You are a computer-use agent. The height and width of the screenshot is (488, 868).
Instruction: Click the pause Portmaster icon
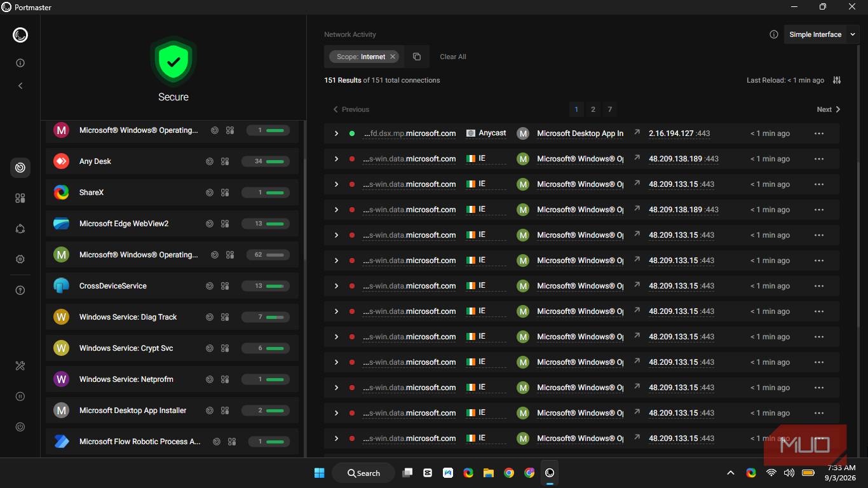point(20,396)
